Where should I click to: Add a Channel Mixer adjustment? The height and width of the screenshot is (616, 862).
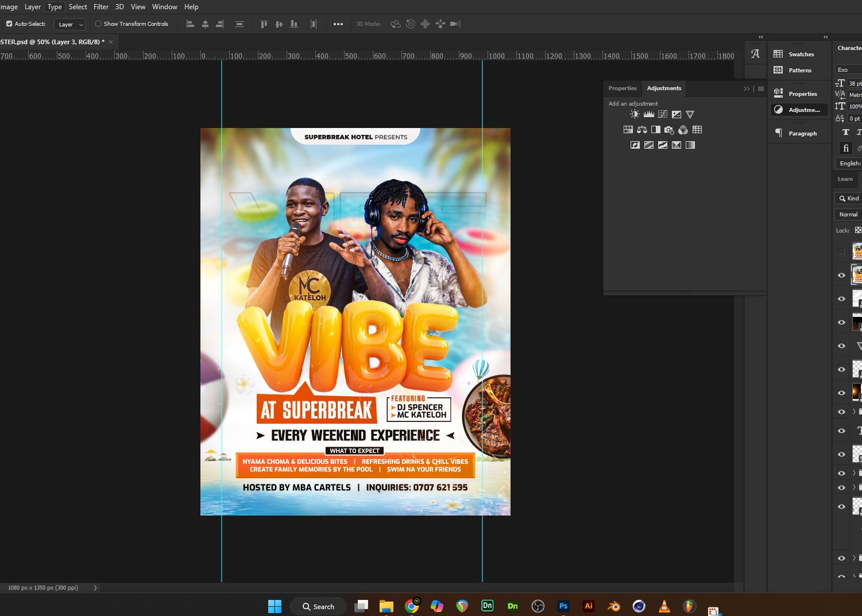pyautogui.click(x=683, y=130)
